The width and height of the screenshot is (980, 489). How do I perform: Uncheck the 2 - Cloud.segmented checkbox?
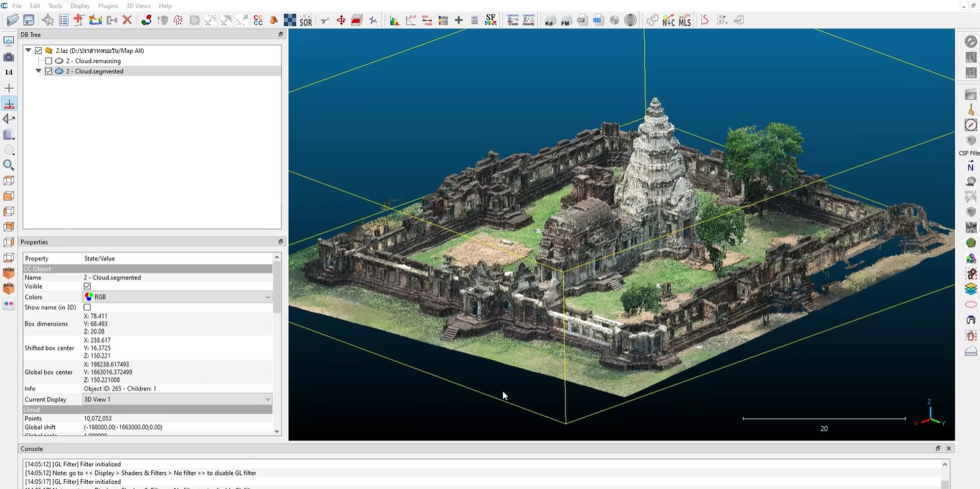[x=48, y=71]
